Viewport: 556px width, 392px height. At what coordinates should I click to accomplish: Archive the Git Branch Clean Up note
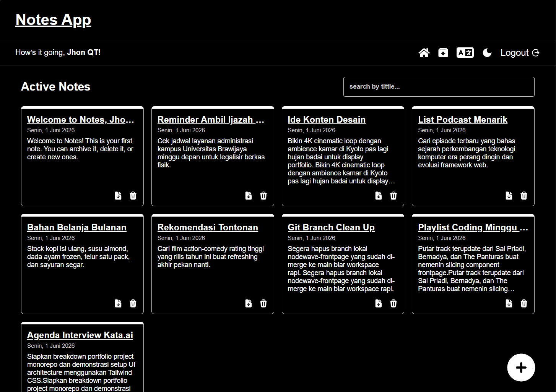(x=379, y=303)
